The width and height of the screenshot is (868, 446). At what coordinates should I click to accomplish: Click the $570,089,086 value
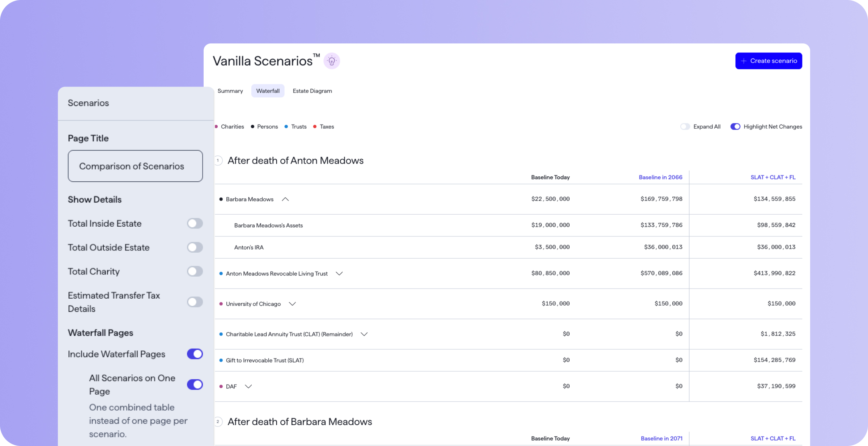point(661,273)
